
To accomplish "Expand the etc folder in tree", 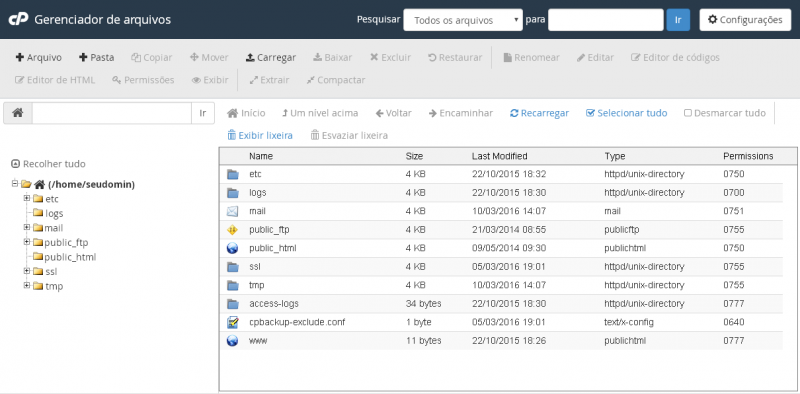I will pos(27,199).
